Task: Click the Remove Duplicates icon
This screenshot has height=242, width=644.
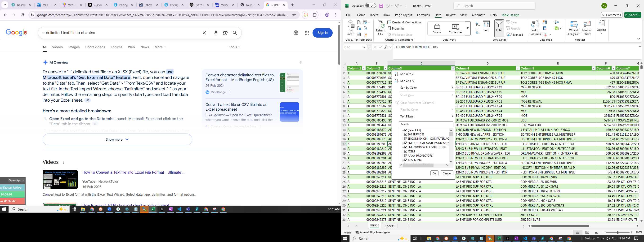Action: [x=545, y=28]
